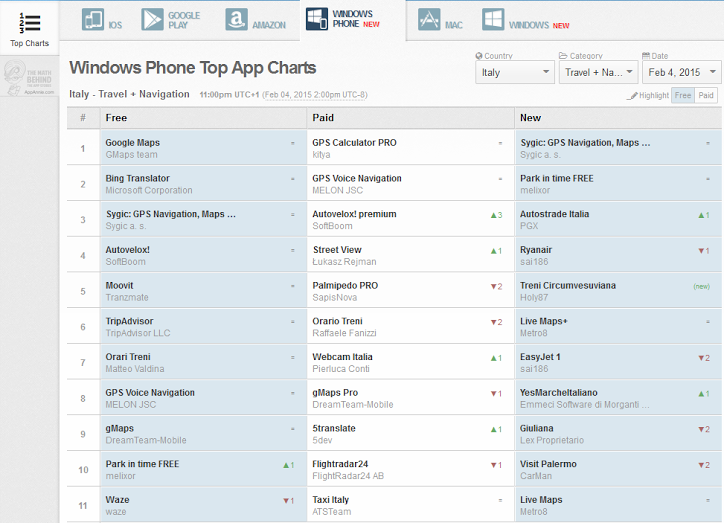Open the Country dropdown showing Italy

[x=515, y=72]
